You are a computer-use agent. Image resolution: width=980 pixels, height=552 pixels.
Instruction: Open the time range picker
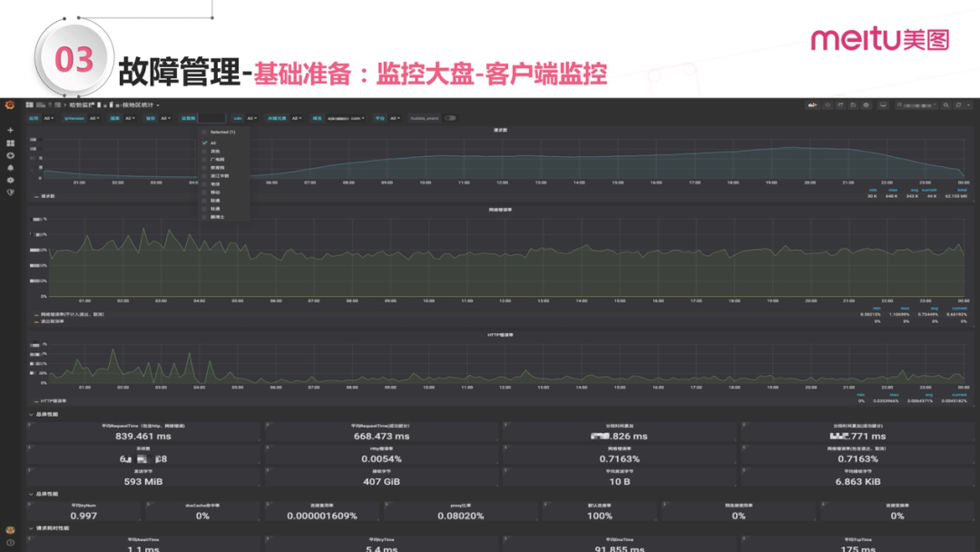pyautogui.click(x=916, y=105)
